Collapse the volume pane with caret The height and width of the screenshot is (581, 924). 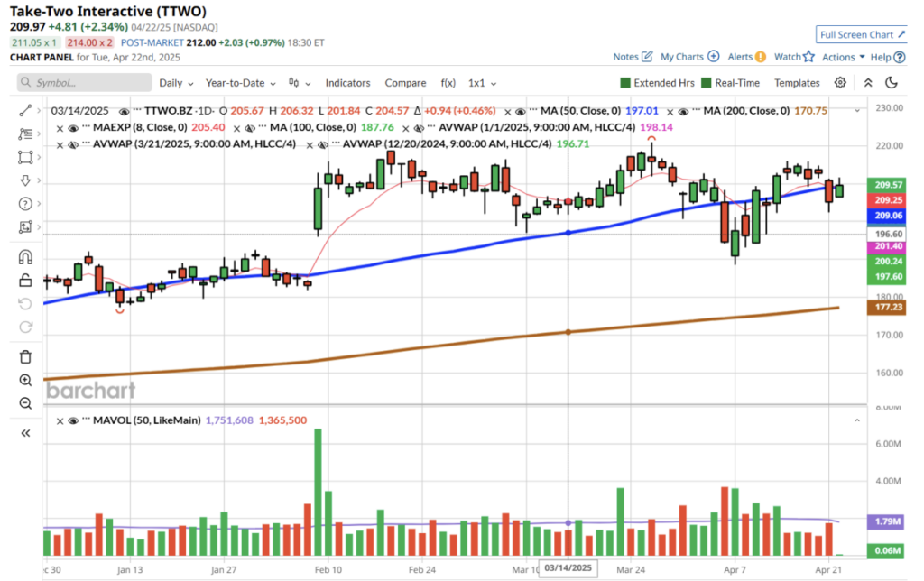(857, 420)
